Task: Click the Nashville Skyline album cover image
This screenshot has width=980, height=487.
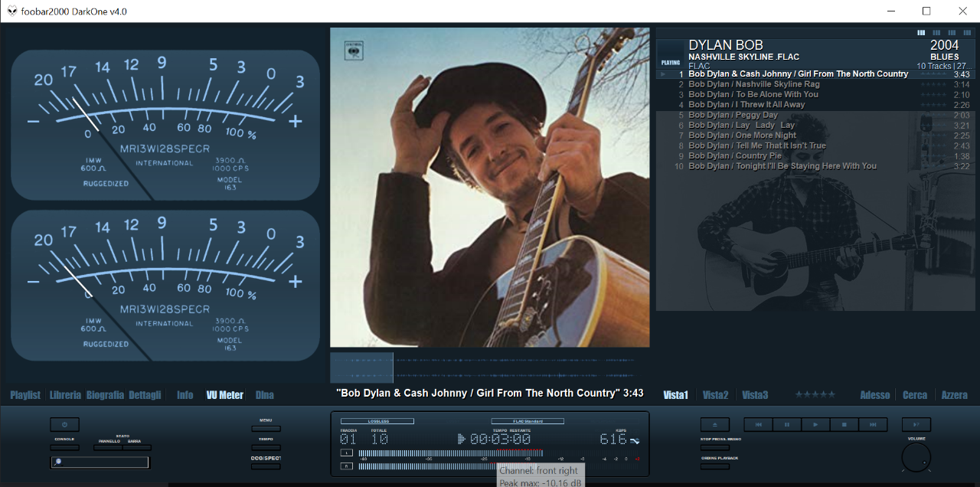Action: tap(490, 188)
